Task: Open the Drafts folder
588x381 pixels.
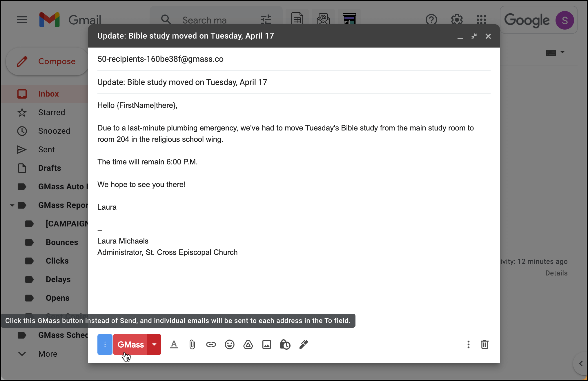Action: point(45,168)
